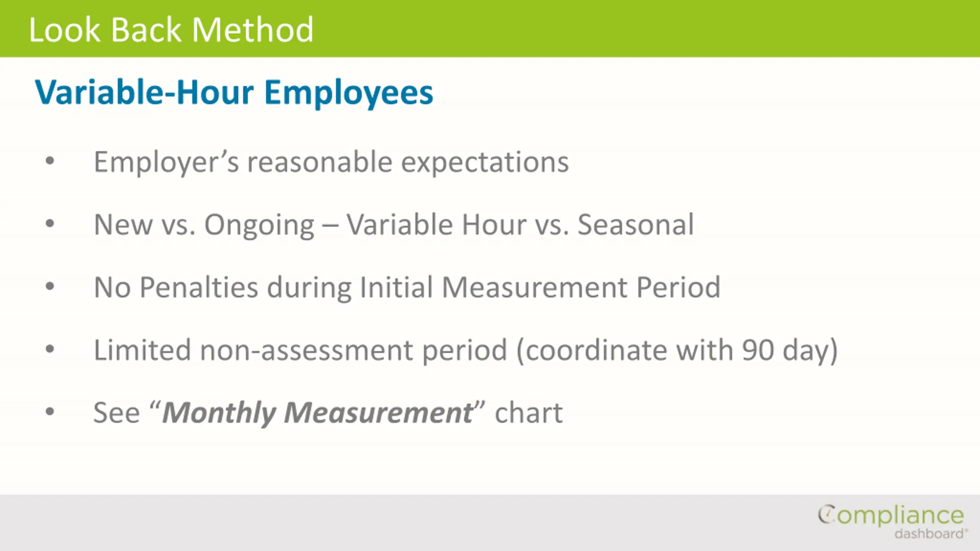Click 'Limited non-assessment period' text
The width and height of the screenshot is (980, 551).
[301, 350]
